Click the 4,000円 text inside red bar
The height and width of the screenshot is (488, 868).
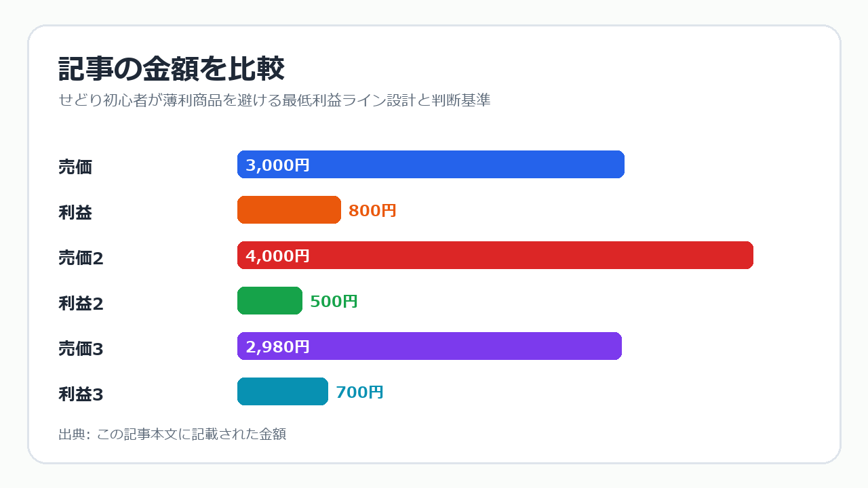[x=277, y=256]
